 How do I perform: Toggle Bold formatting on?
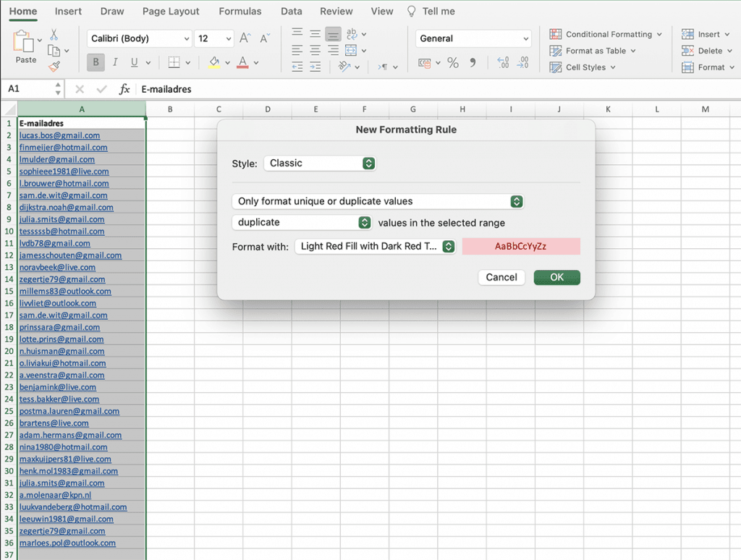(96, 63)
